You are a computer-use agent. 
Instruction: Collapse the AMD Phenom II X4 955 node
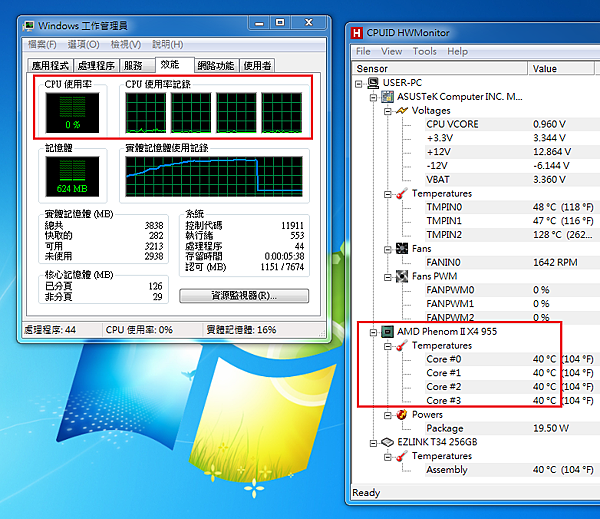(x=373, y=332)
